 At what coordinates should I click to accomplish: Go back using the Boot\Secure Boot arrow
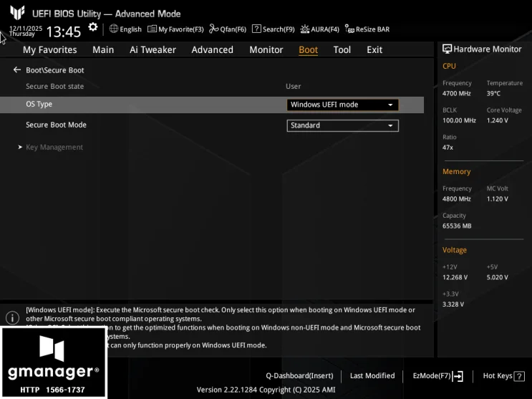[x=17, y=70]
